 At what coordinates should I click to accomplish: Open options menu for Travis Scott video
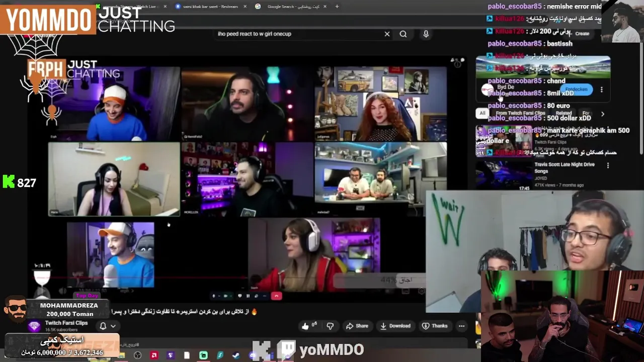pyautogui.click(x=608, y=165)
